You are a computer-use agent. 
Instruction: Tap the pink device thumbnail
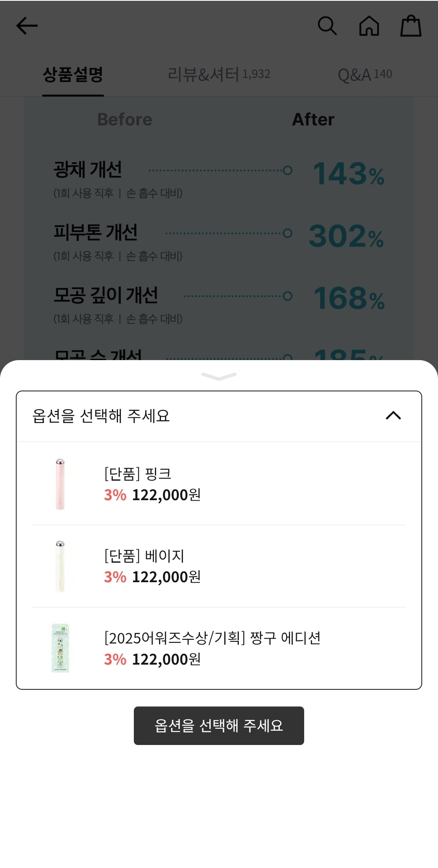pos(60,484)
